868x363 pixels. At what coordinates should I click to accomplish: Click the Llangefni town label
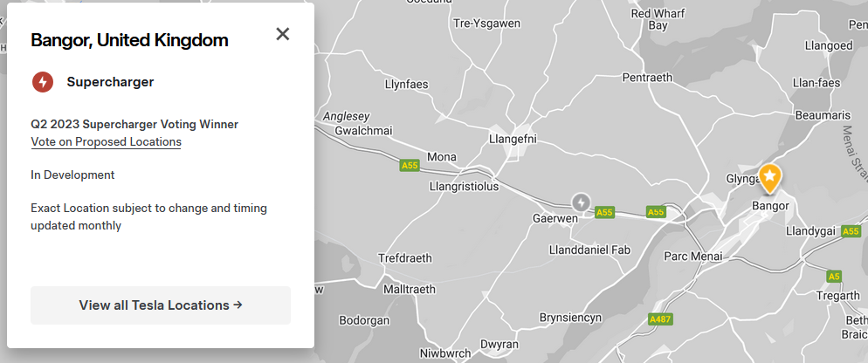[513, 139]
